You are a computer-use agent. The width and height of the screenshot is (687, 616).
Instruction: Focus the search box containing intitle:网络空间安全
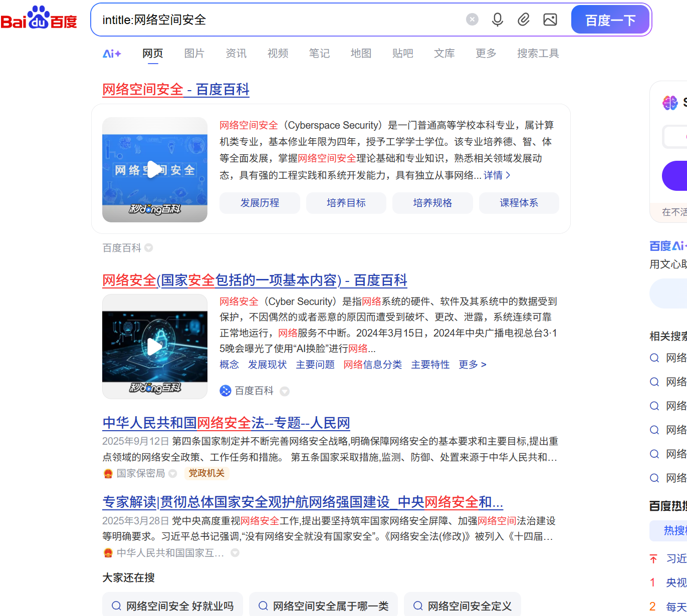pos(281,20)
